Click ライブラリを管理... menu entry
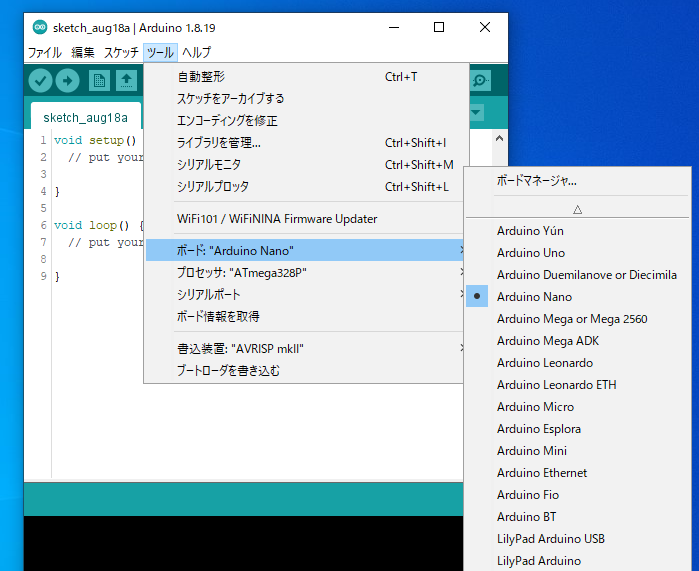 point(219,143)
